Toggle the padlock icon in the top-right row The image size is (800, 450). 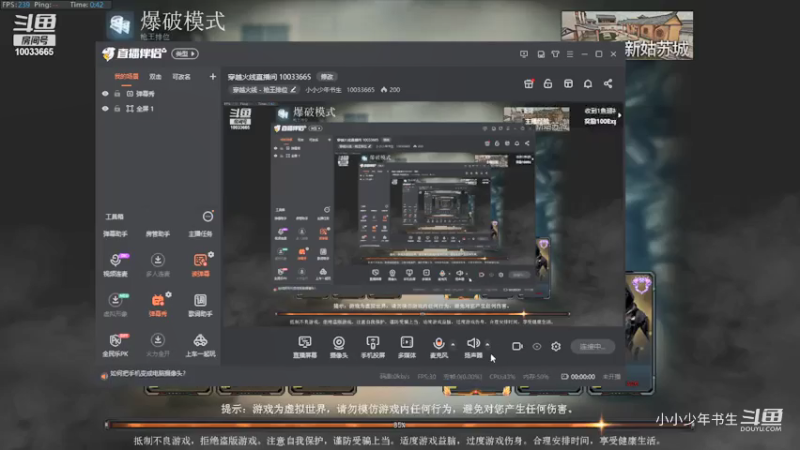548,84
